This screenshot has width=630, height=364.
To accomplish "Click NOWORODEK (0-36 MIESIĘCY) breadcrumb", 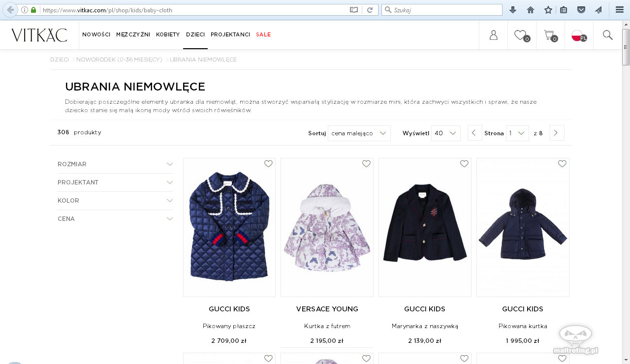I will 119,60.
